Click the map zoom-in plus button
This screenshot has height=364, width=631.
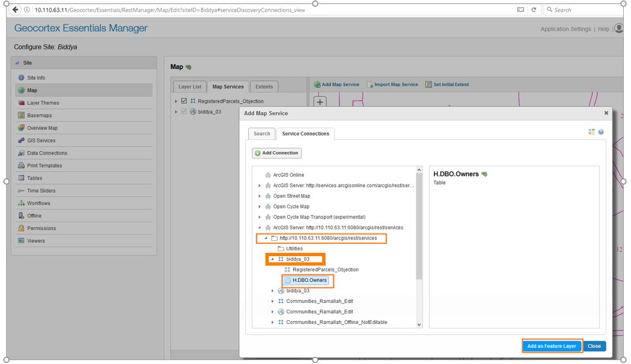coord(320,102)
